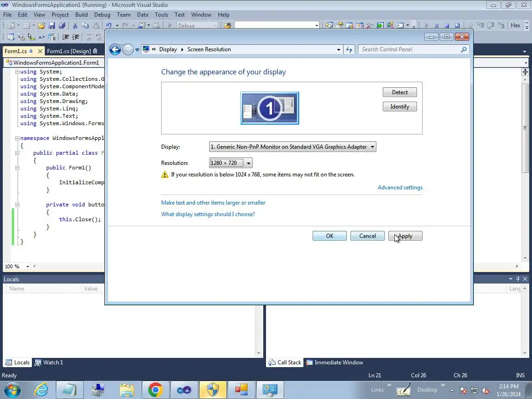Open What display settings should I choose link
Viewport: 532px width, 399px height.
click(208, 214)
